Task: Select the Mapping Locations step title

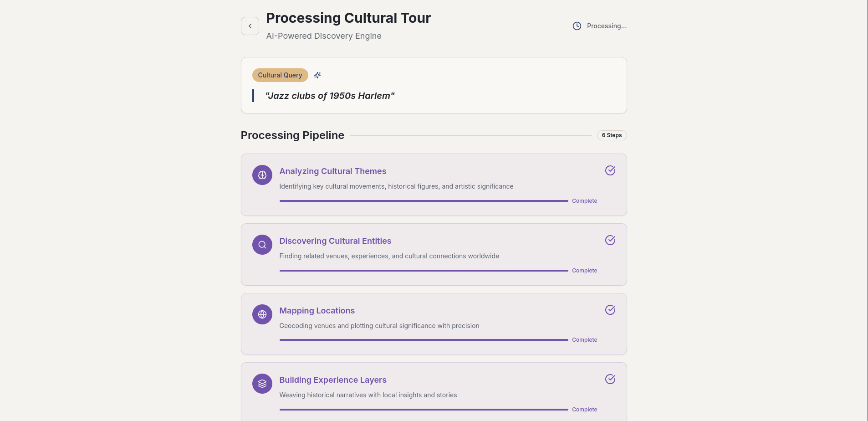Action: coord(317,311)
